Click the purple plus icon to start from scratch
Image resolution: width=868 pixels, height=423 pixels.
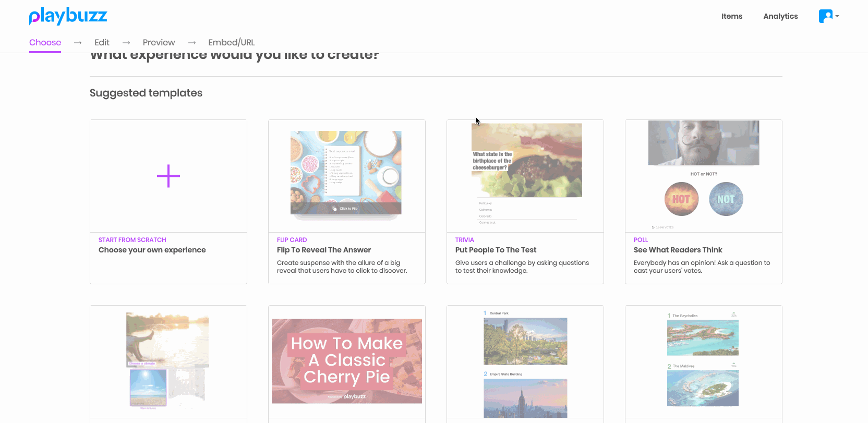pos(168,176)
